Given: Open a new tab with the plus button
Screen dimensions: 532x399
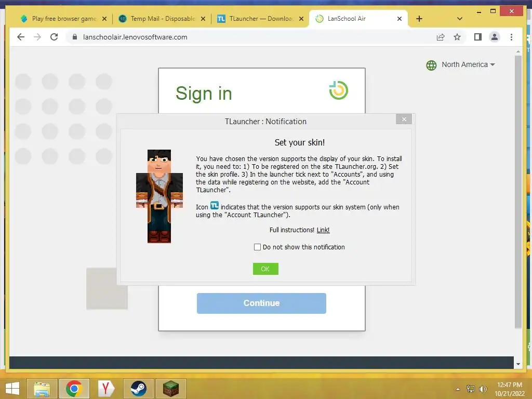Looking at the screenshot, I should point(419,19).
